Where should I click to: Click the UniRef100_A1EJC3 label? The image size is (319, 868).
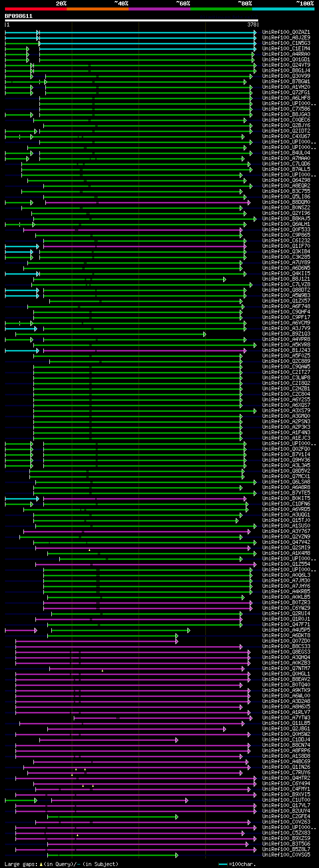[286, 438]
